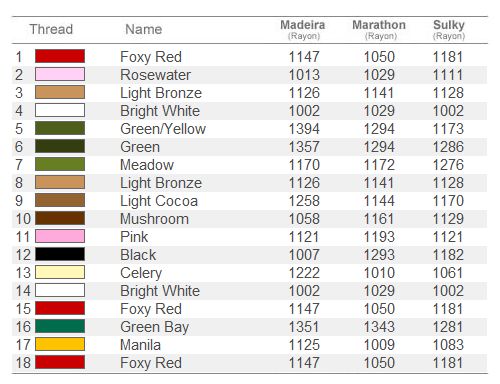This screenshot has width=500, height=384.
Task: Click Sulky code 1083 for Manila
Action: pos(448,345)
